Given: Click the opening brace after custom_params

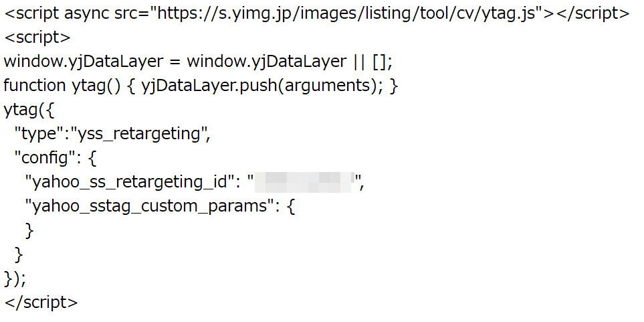Looking at the screenshot, I should click(x=290, y=206).
